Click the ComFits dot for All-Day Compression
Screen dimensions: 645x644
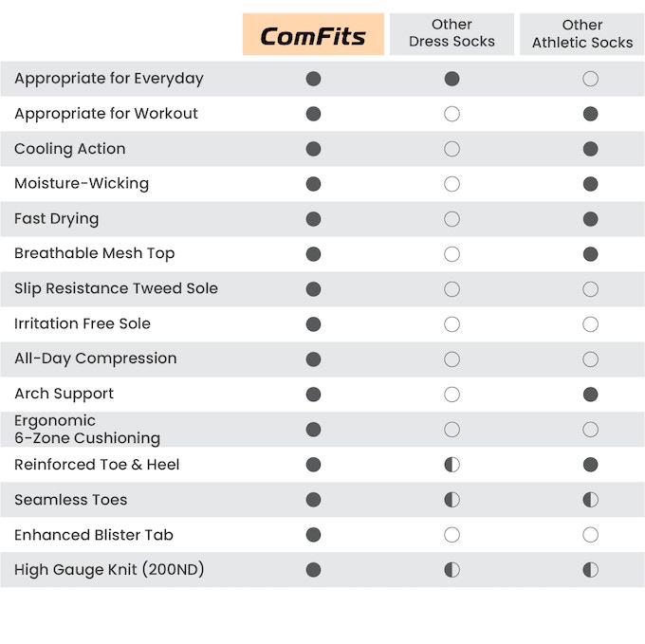[x=314, y=359]
